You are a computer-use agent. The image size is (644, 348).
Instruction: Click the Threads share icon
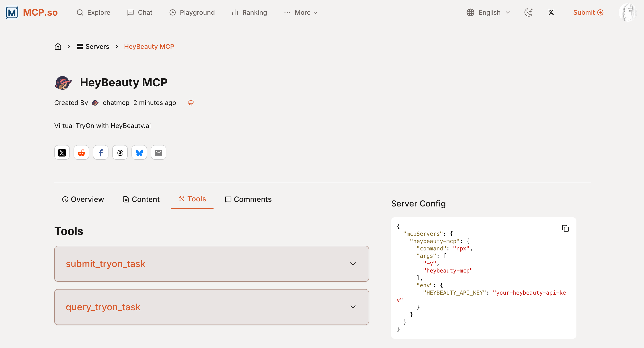pos(120,152)
